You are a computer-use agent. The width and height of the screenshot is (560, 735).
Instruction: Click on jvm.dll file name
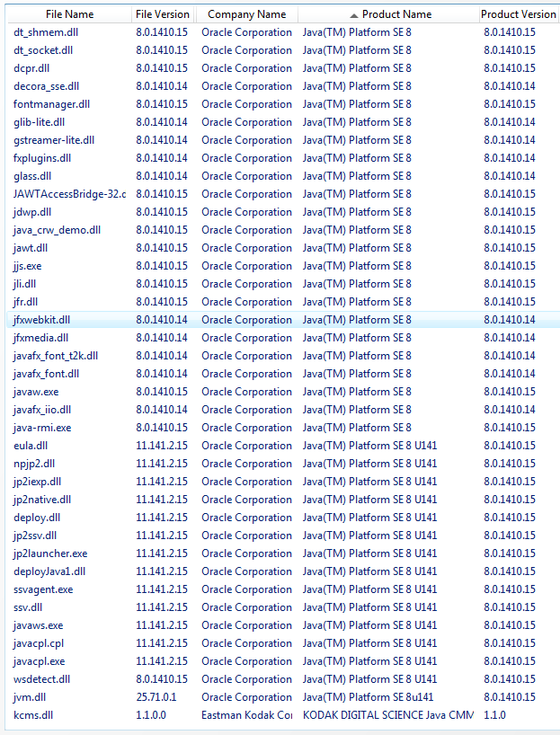point(31,697)
